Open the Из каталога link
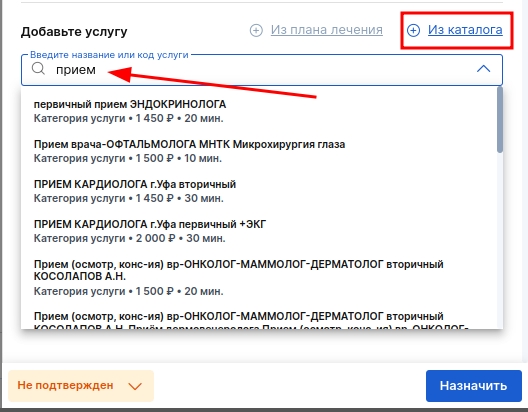 [x=465, y=30]
